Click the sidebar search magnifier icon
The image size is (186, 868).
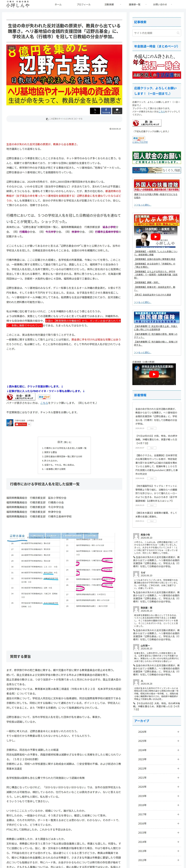point(178,33)
